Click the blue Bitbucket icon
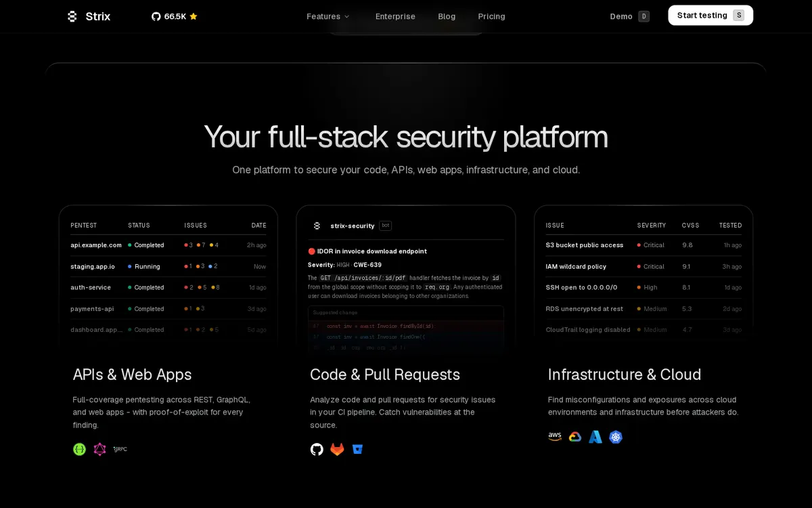The image size is (812, 508). click(357, 449)
